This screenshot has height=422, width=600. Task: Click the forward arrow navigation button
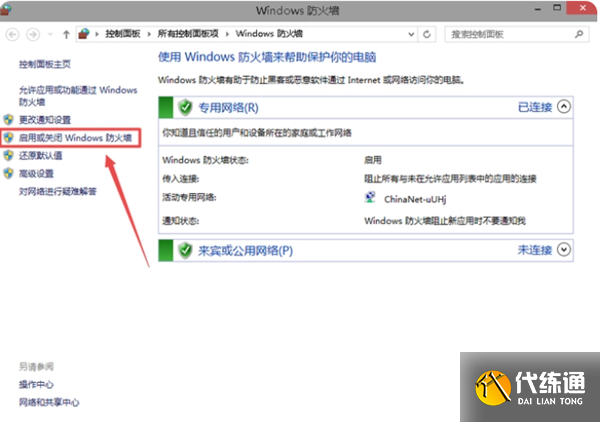coord(34,34)
